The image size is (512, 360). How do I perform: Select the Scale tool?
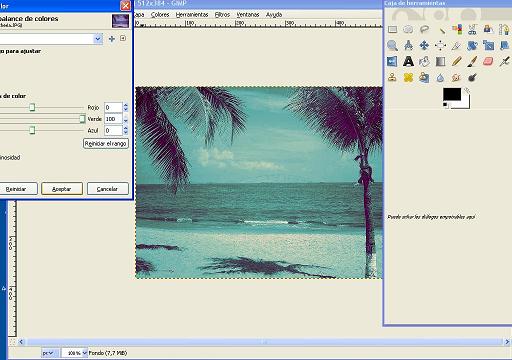point(488,45)
